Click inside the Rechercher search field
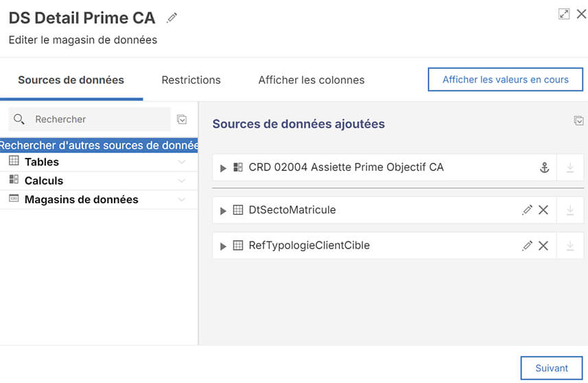Screen dimensions: 588x383 click(96, 119)
